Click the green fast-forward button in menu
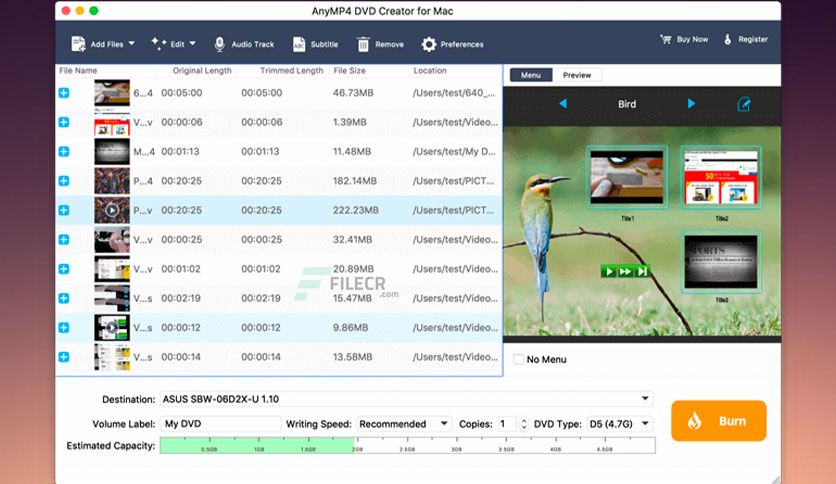 625,271
